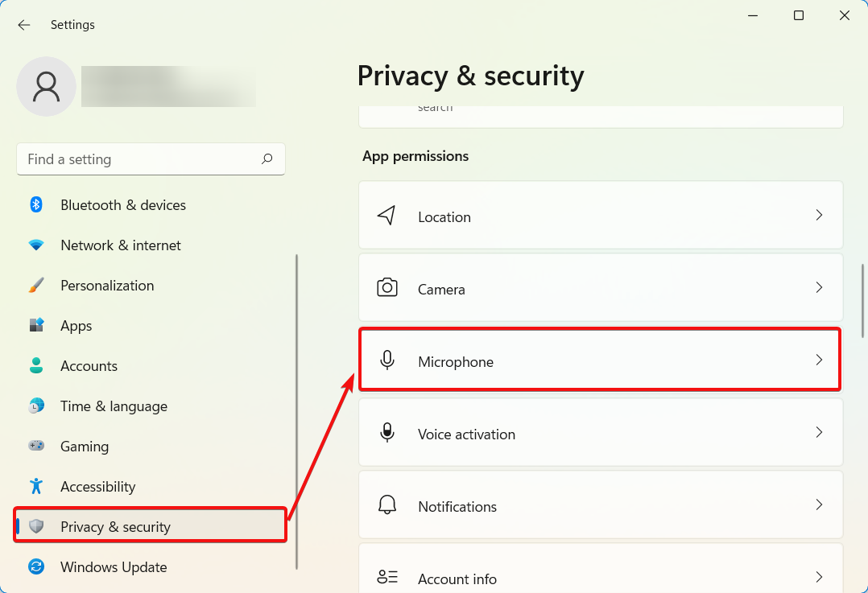This screenshot has height=593, width=868.
Task: Open Personalization settings
Action: tap(151, 286)
